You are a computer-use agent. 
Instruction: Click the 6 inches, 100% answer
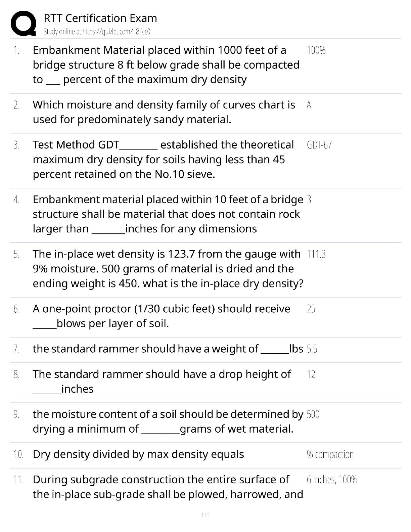pyautogui.click(x=332, y=480)
